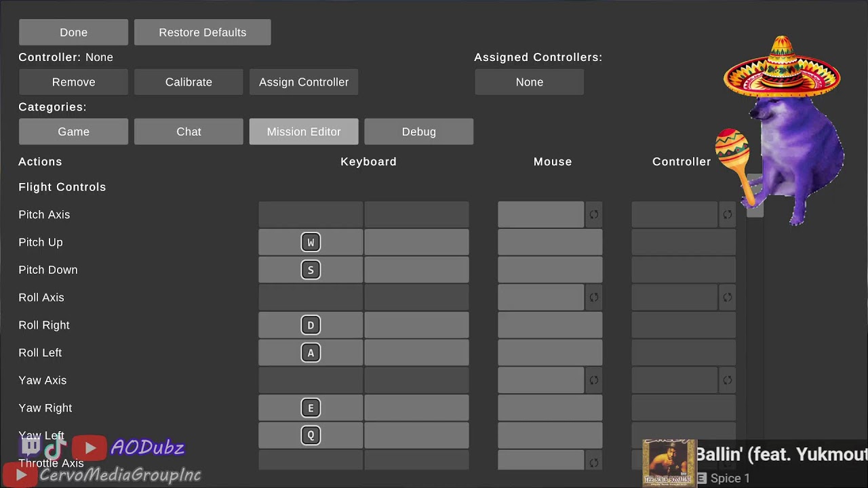Click the Yaw Right action label
868x488 pixels.
point(45,408)
